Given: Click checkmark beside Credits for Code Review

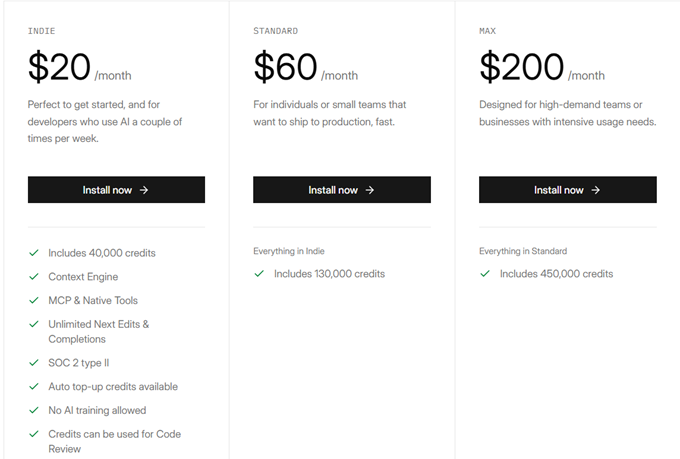Looking at the screenshot, I should click(x=34, y=434).
